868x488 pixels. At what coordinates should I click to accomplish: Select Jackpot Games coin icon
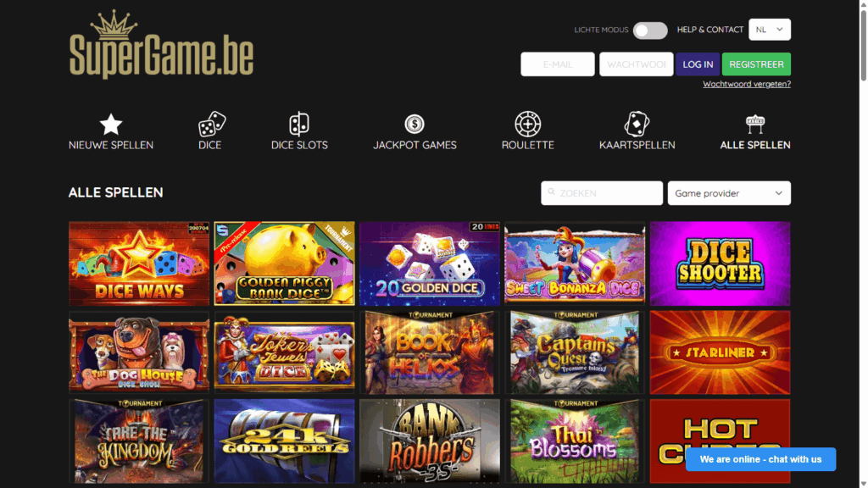[x=414, y=124]
